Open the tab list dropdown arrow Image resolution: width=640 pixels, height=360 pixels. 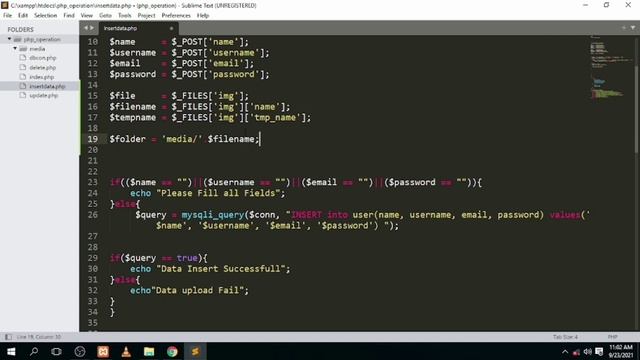click(633, 28)
